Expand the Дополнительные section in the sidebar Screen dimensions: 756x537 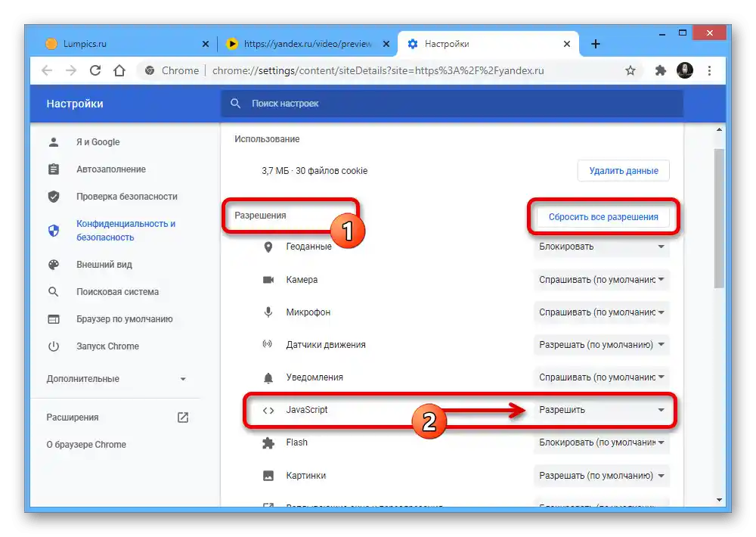point(116,379)
